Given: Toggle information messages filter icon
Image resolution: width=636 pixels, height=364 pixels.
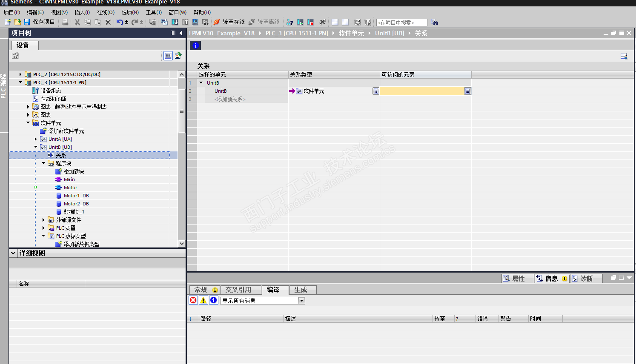Looking at the screenshot, I should click(x=214, y=301).
